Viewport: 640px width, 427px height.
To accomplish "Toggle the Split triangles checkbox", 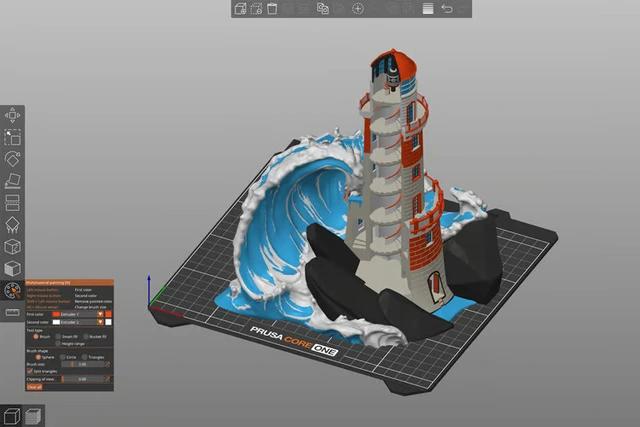I will (x=29, y=371).
